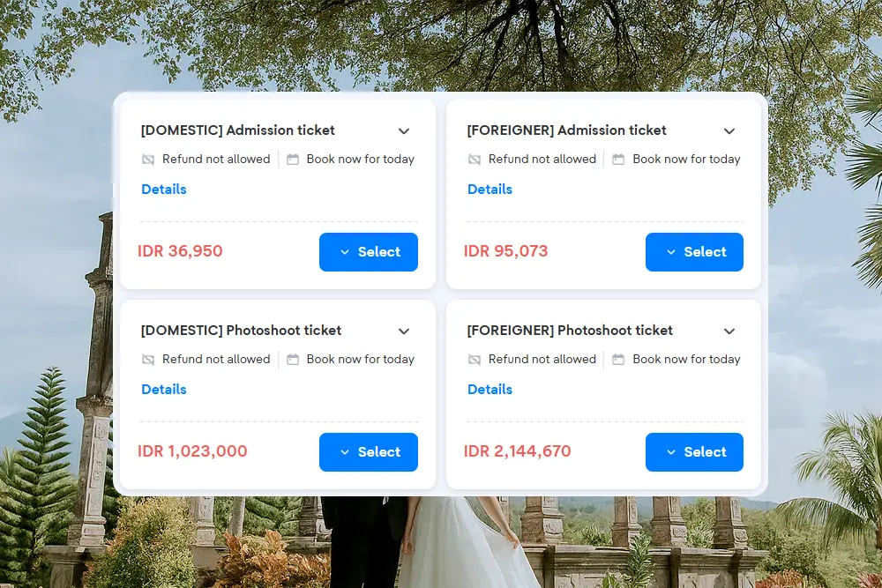Open Details for DOMESTIC Photoshoot ticket

[x=163, y=390]
